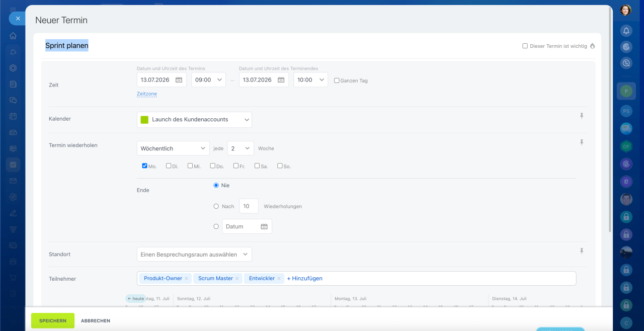Click the Sonntag, 12. Juli planner header
Image resolution: width=644 pixels, height=331 pixels.
[x=194, y=298]
